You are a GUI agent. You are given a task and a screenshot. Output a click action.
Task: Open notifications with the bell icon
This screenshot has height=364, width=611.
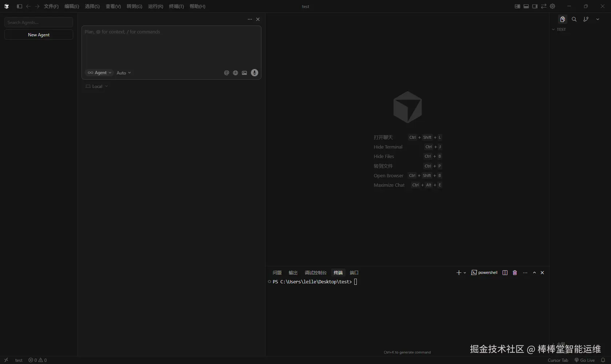pyautogui.click(x=603, y=360)
